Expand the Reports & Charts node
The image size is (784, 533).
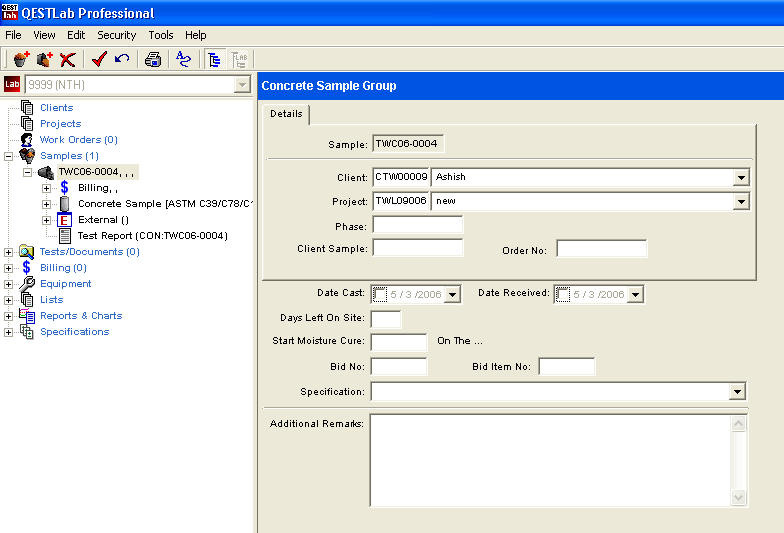coord(9,316)
